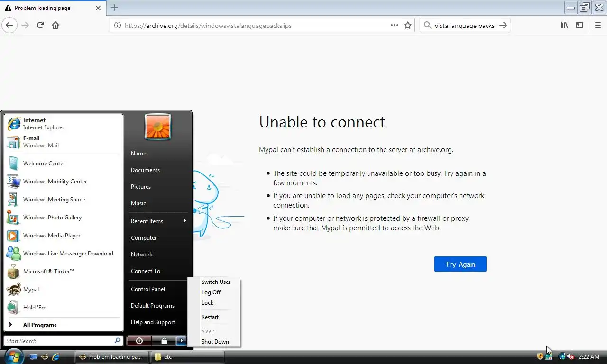Viewport: 607px width, 364px height.
Task: Open the network tray icon
Action: tap(561, 356)
